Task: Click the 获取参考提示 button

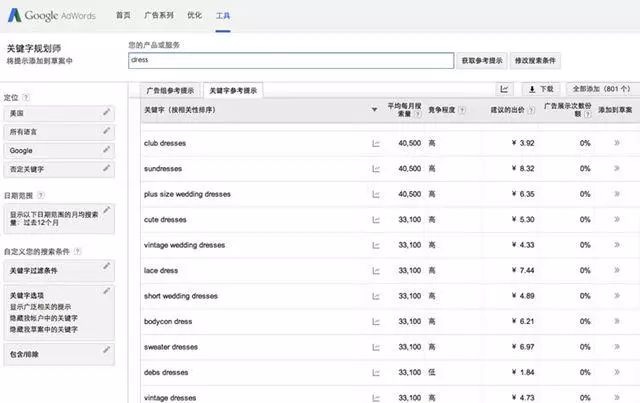Action: [482, 60]
